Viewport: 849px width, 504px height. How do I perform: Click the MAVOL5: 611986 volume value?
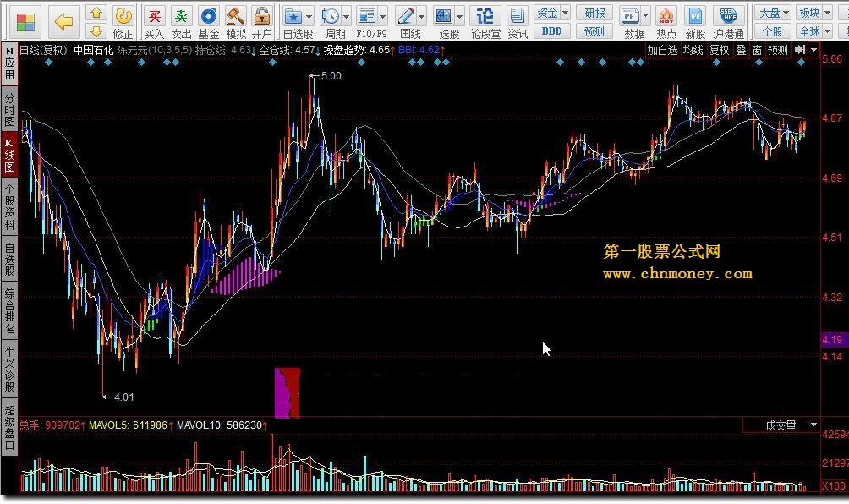(x=128, y=425)
